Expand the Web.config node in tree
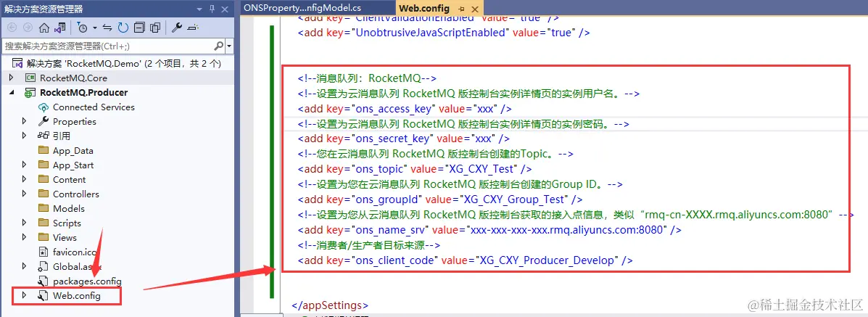Viewport: 868px width, 317px height. point(24,296)
